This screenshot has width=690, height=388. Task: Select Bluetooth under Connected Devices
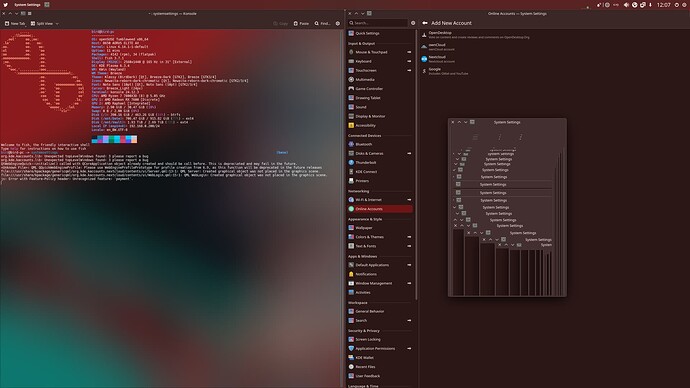pyautogui.click(x=380, y=144)
